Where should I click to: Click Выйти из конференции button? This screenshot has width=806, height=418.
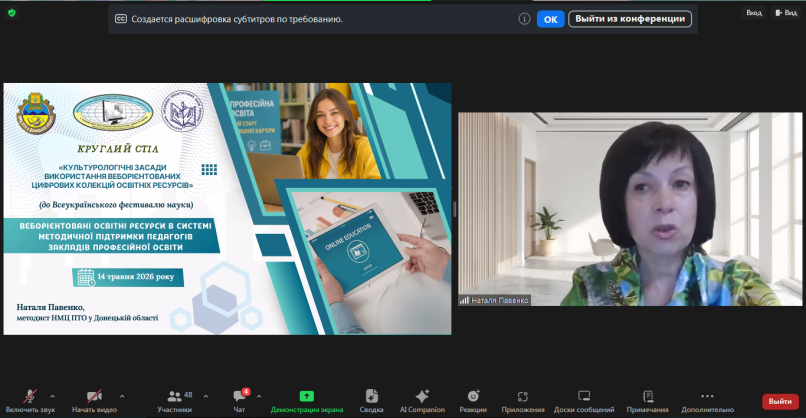click(630, 19)
